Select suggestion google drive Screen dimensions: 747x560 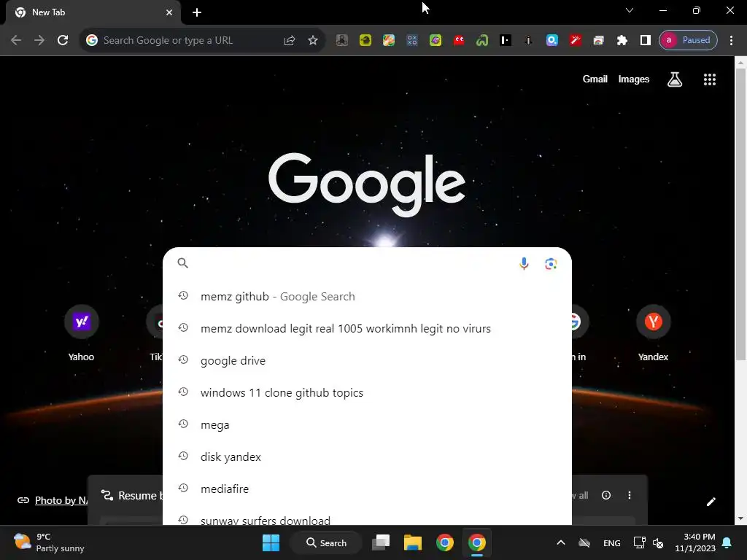pos(367,360)
